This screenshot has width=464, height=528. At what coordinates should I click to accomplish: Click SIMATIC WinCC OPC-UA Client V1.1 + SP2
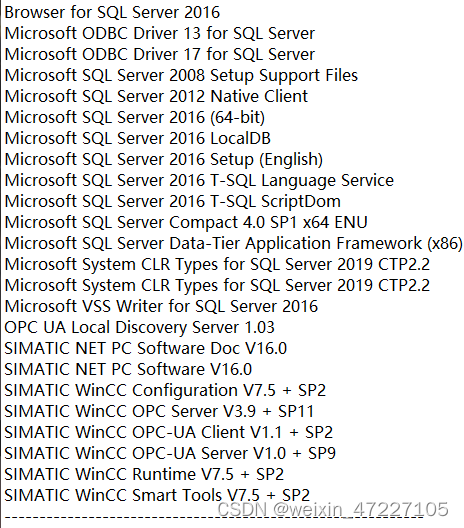pos(169,432)
